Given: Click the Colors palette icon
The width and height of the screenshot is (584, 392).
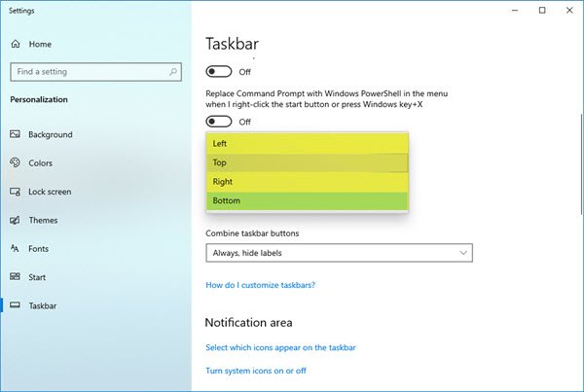Looking at the screenshot, I should pos(15,162).
